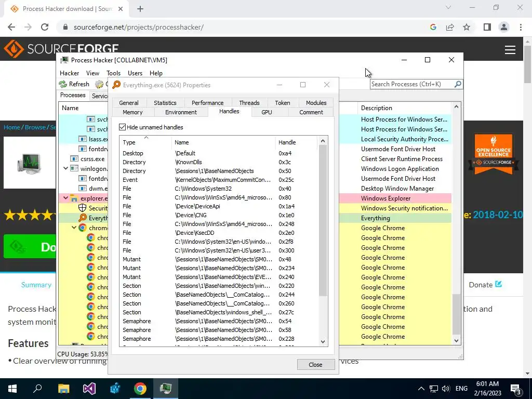Click the Donate link
Viewport: 532px width, 399px height.
click(485, 285)
